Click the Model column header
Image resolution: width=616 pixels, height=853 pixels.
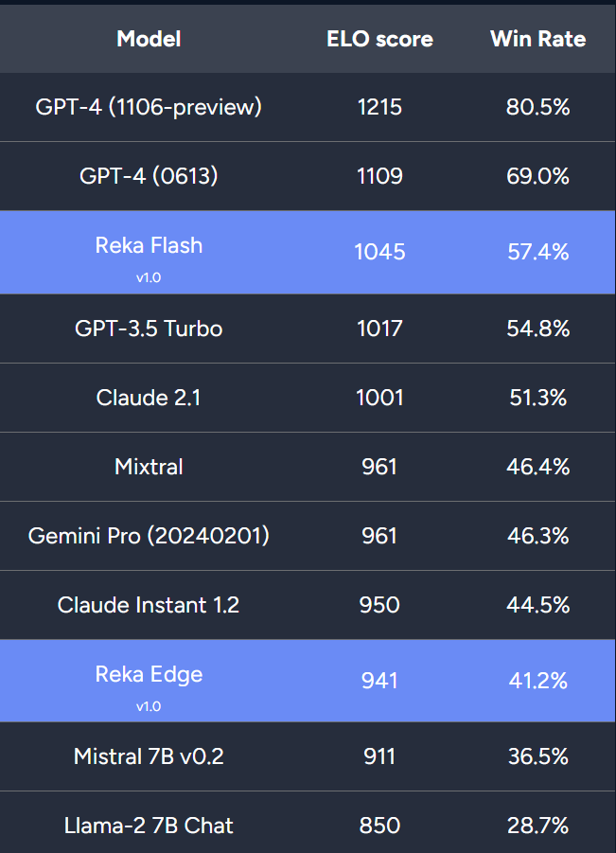click(x=149, y=39)
